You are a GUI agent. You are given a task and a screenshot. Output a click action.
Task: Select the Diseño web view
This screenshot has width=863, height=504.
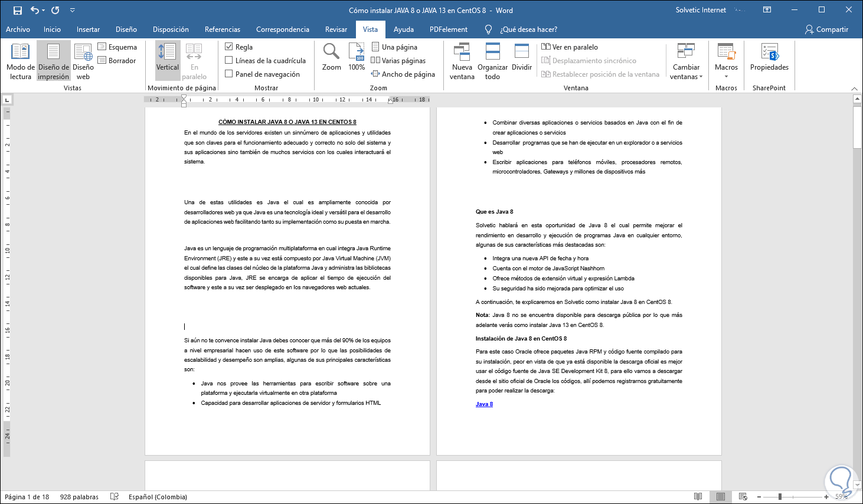tap(83, 61)
